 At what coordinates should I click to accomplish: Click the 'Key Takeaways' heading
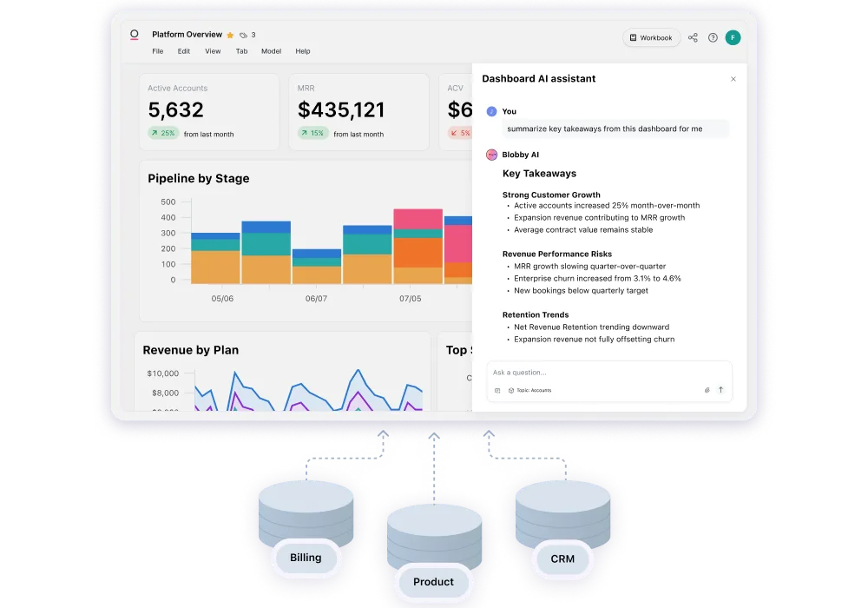click(539, 174)
